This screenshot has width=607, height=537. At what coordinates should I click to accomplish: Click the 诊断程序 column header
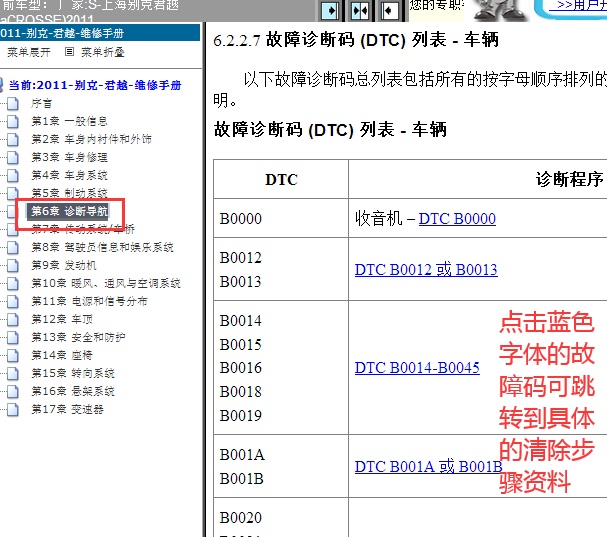[569, 180]
